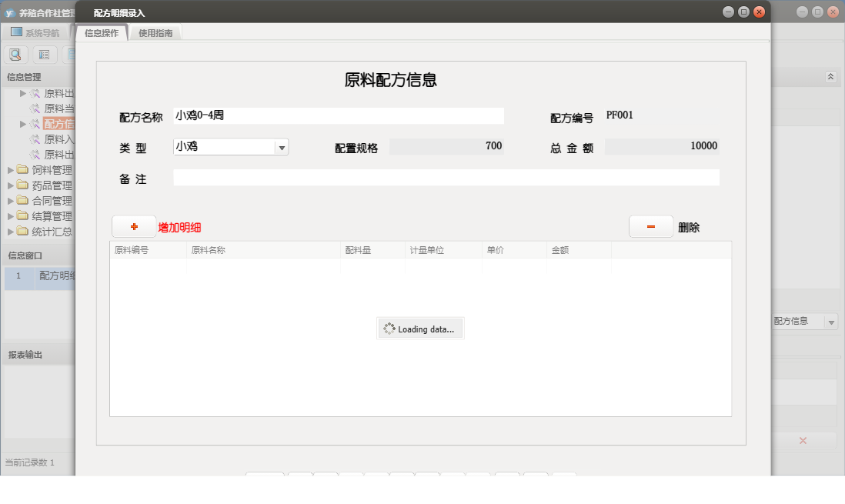Select 结算管理 in the left sidebar
This screenshot has width=845, height=504.
tap(51, 216)
